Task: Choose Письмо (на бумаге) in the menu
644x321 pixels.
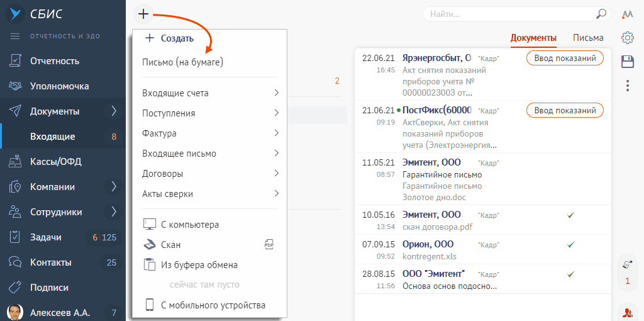Action: 182,62
